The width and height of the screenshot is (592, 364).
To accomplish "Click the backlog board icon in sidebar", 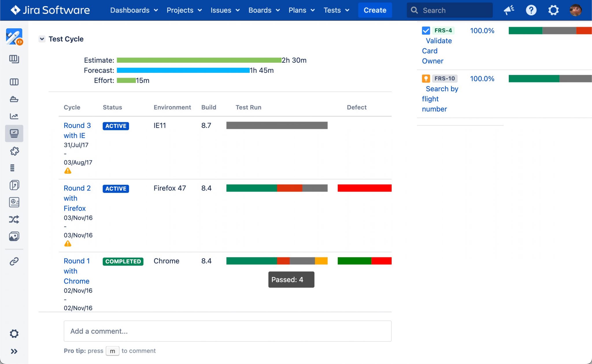I will (14, 59).
